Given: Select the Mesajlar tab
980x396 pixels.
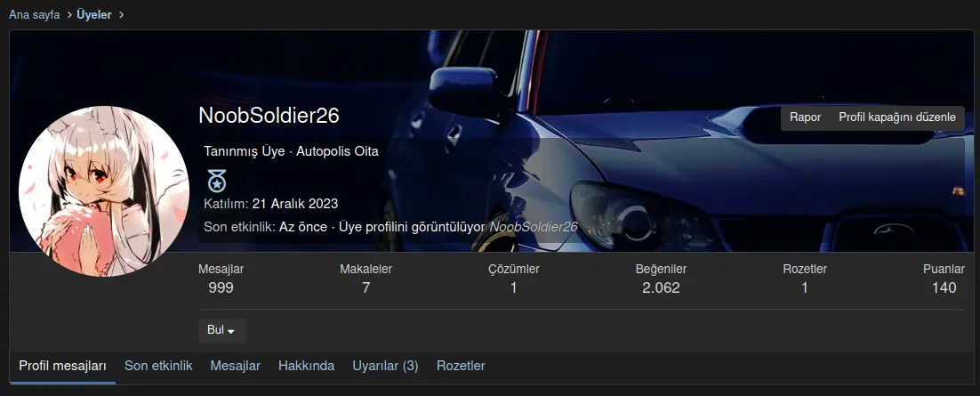Looking at the screenshot, I should pos(235,366).
